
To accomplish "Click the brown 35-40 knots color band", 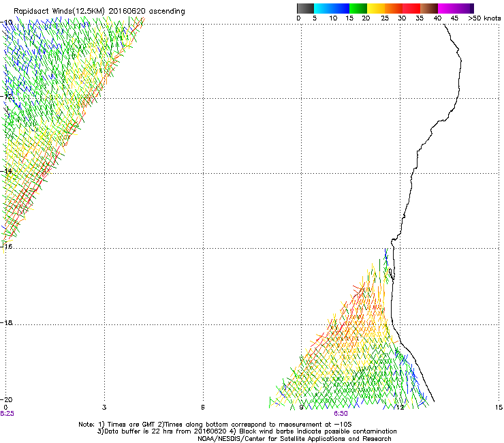I will click(x=429, y=8).
